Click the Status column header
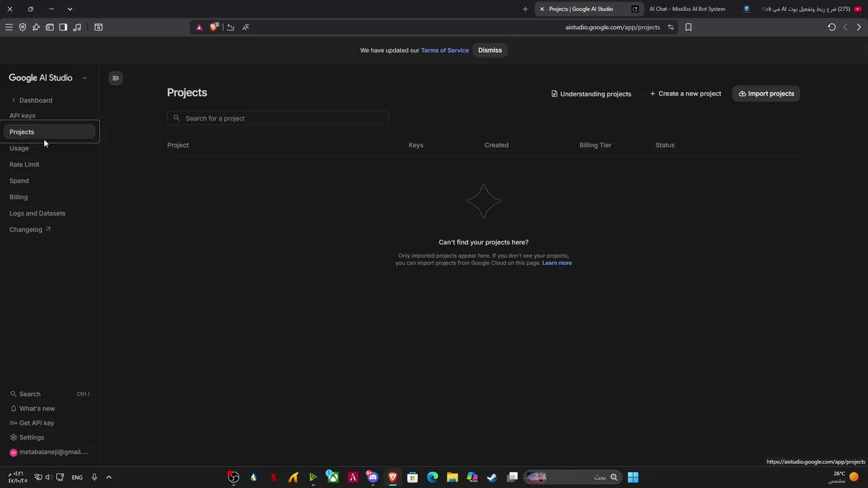Image resolution: width=868 pixels, height=488 pixels. 665,145
